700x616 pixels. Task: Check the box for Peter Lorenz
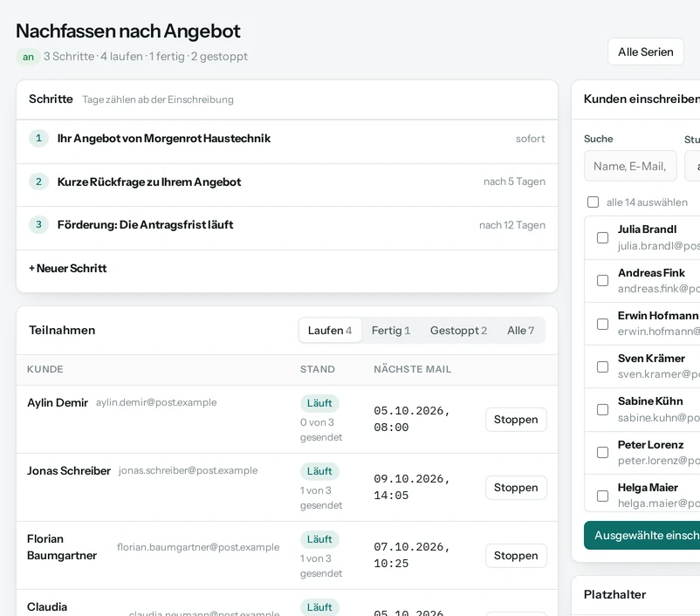[602, 452]
